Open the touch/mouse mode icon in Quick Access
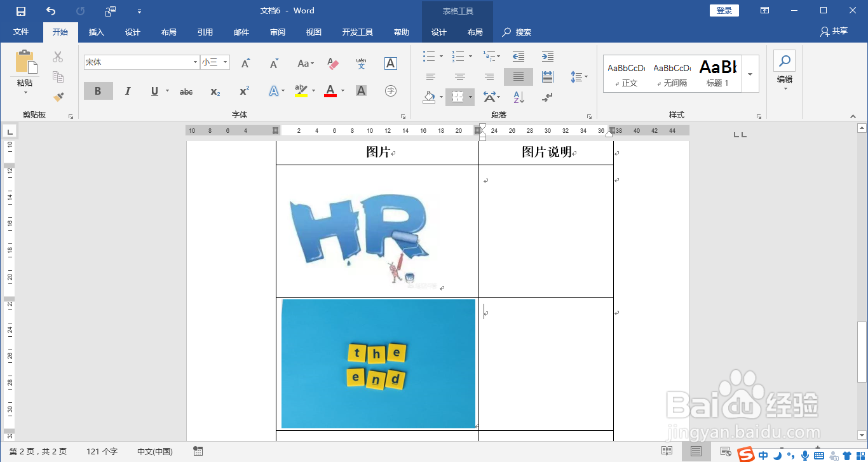The image size is (868, 462). click(x=111, y=11)
